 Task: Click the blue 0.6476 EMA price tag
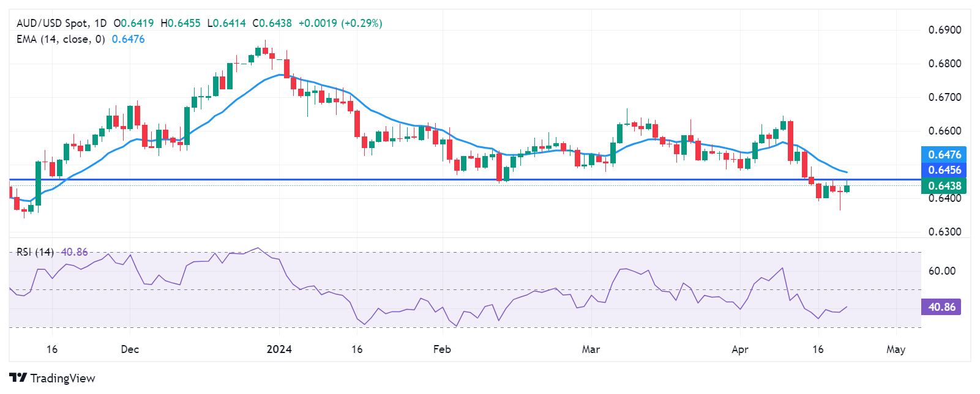click(944, 155)
